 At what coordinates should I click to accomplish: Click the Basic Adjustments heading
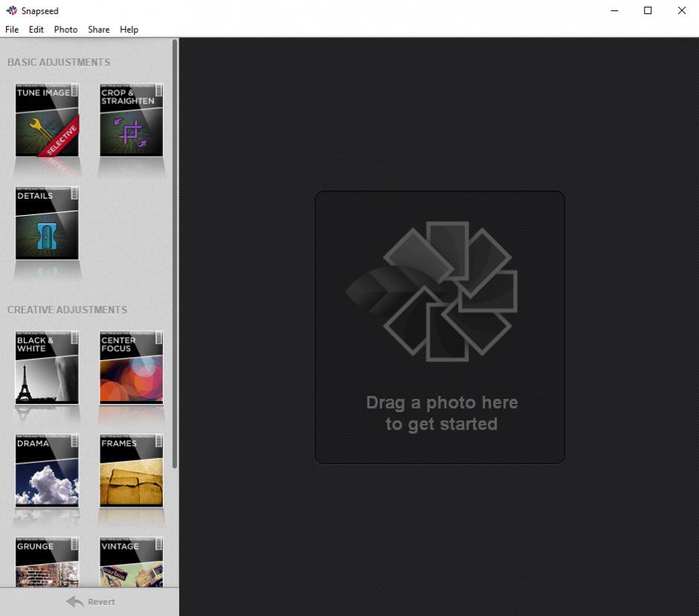59,62
